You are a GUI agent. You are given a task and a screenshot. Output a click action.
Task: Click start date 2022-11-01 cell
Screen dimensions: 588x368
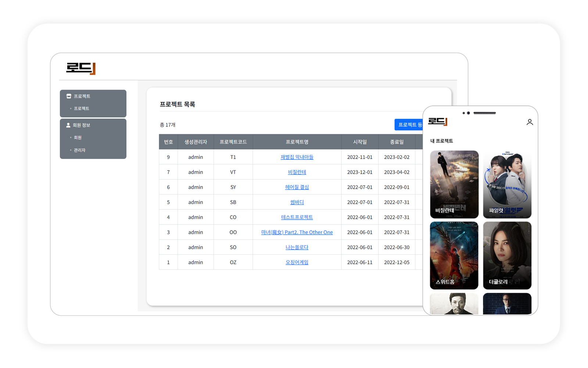click(x=360, y=157)
